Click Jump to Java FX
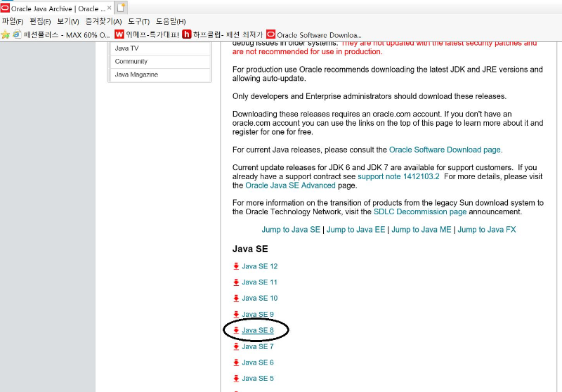Image resolution: width=562 pixels, height=392 pixels. point(486,230)
